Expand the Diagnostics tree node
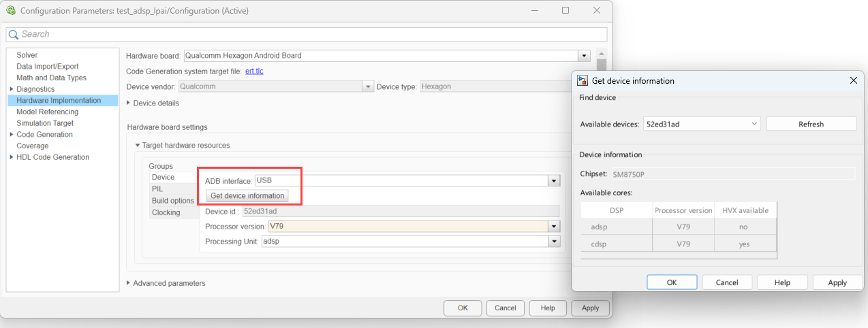 click(x=12, y=89)
